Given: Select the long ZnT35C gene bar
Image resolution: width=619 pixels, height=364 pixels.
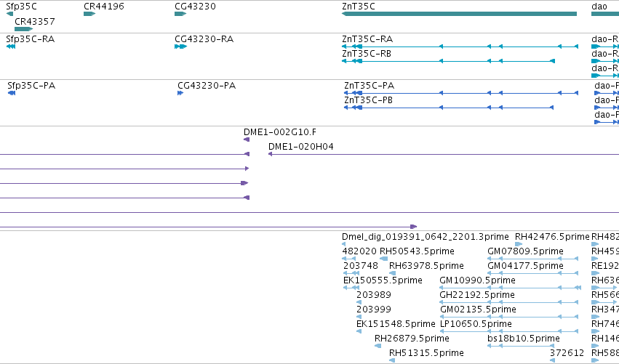Looking at the screenshot, I should click(x=459, y=14).
